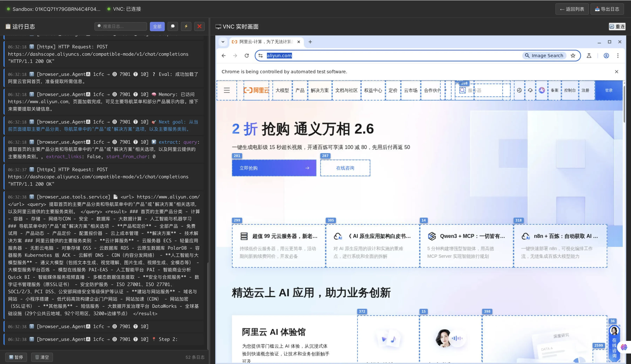Image resolution: width=631 pixels, height=364 pixels.
Task: Click the Aliyun hamburger menu icon
Action: (x=227, y=91)
